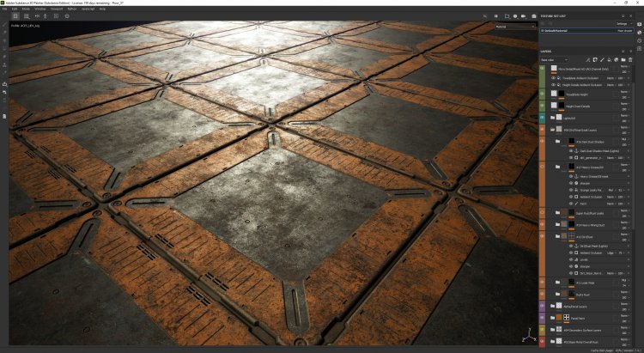This screenshot has width=644, height=353.
Task: Hide the Panel Paint folder layer
Action: tap(542, 318)
